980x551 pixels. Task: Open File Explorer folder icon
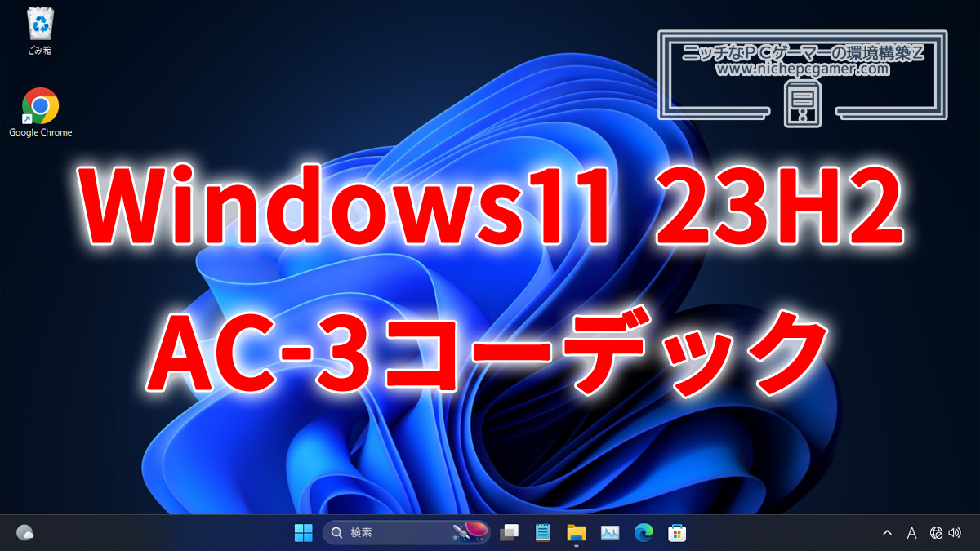click(x=577, y=533)
